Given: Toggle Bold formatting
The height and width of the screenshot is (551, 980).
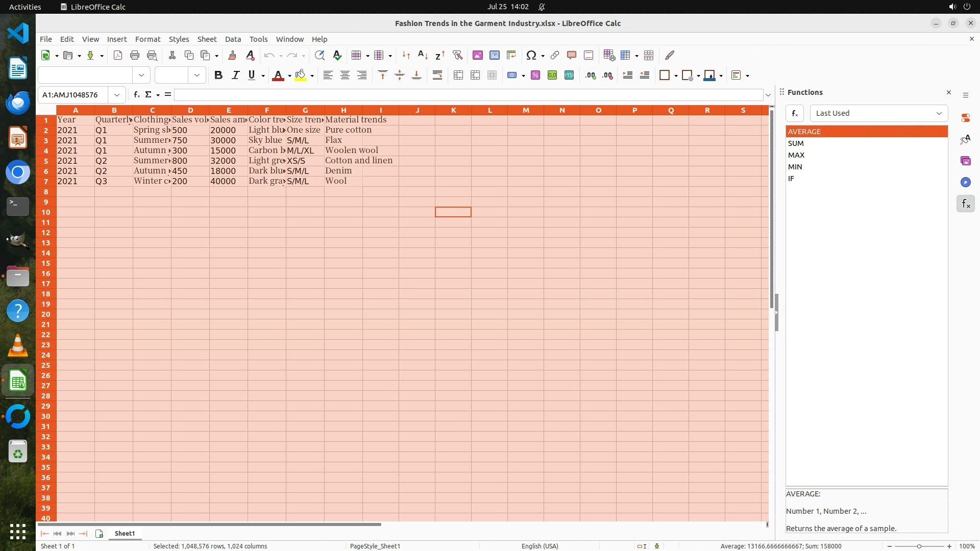Looking at the screenshot, I should pos(218,76).
